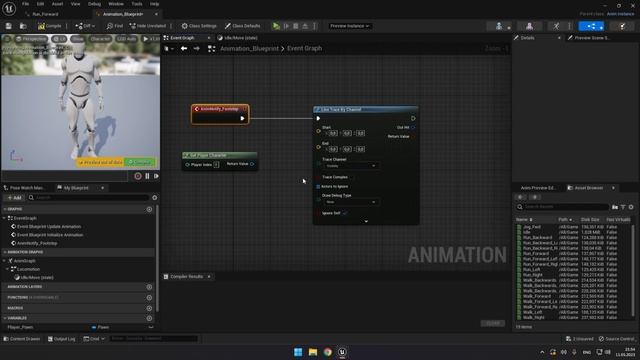Add a new graph with the plus icon
Viewport: 640px width, 360px height.
149,209
